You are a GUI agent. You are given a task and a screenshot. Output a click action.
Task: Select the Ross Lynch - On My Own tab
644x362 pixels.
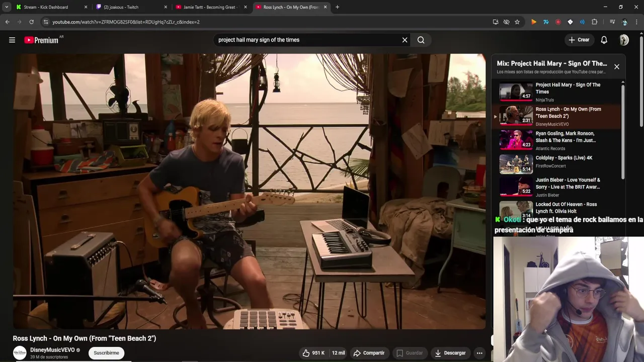click(291, 7)
